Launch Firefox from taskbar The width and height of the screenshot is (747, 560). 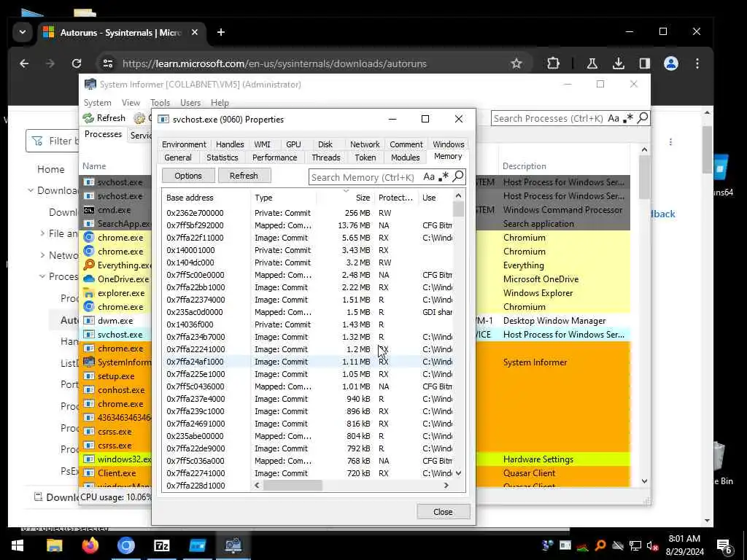point(90,545)
